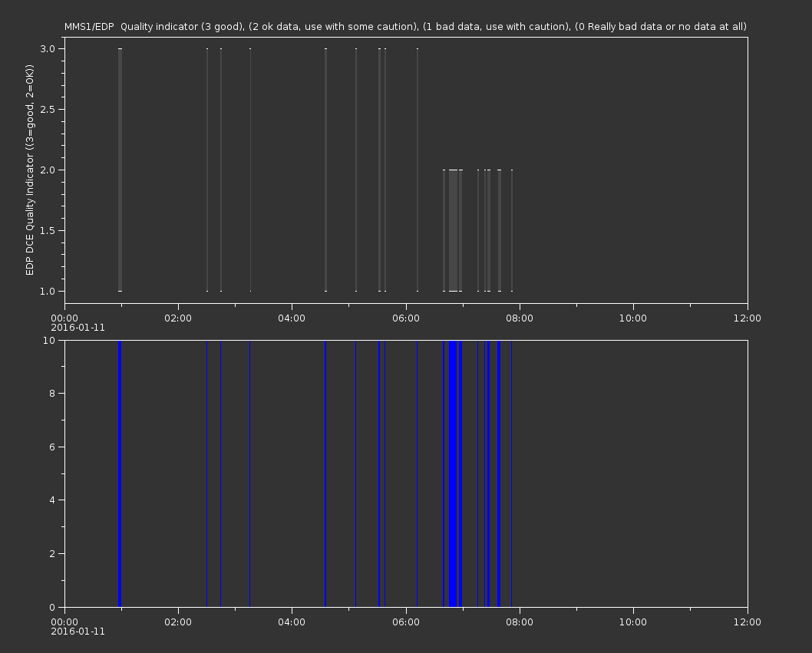
Task: Select the EDP DCE Quality Indicator y-axis label
Action: coord(29,170)
